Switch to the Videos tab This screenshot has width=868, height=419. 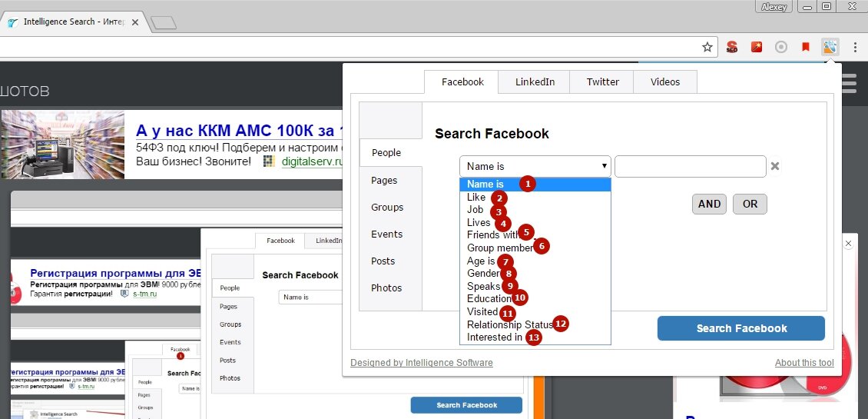point(665,82)
